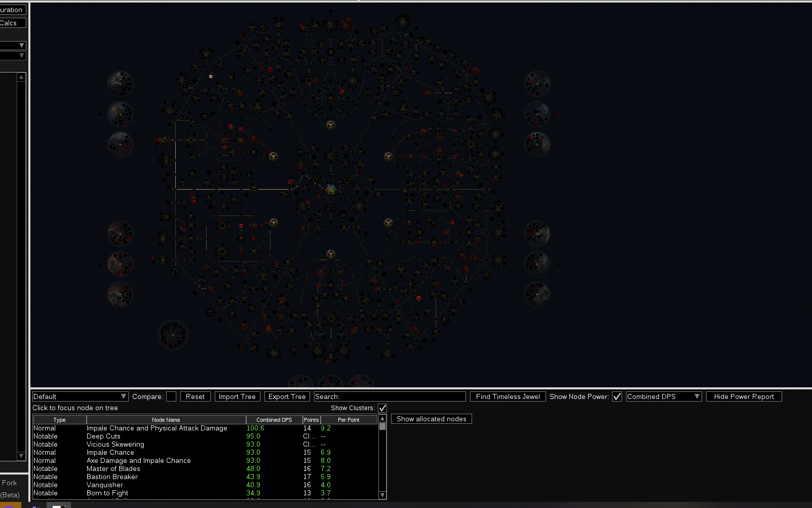The image size is (812, 508).
Task: Click the Export Tree button
Action: (x=287, y=396)
